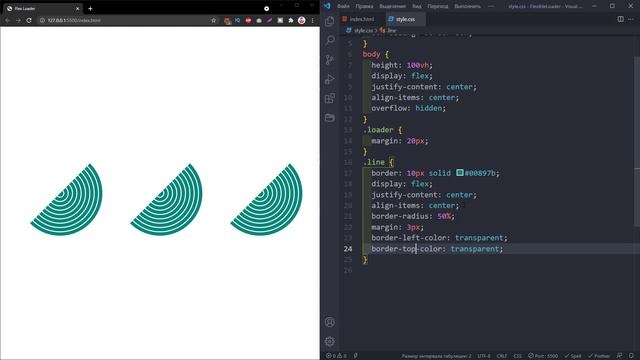
Task: Click the media control icon in browser title bar
Action: click(267, 8)
